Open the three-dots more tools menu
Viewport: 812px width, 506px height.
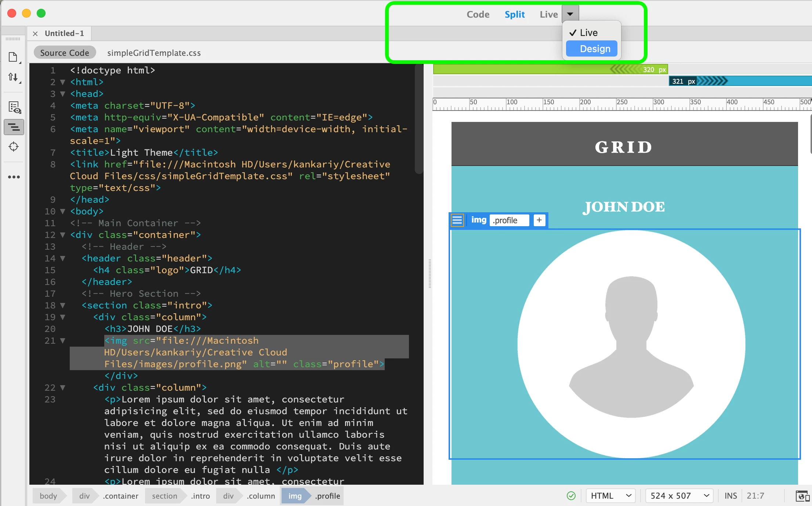[x=14, y=177]
